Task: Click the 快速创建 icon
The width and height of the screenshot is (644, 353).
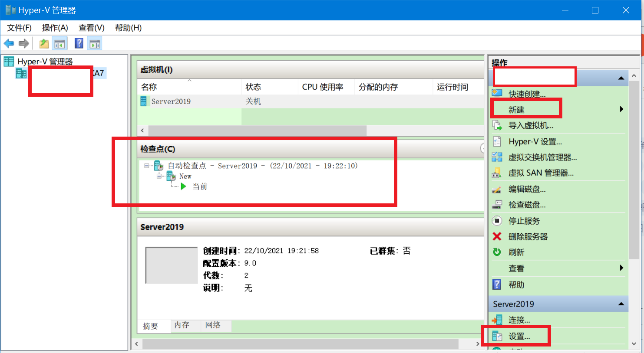Action: 497,93
